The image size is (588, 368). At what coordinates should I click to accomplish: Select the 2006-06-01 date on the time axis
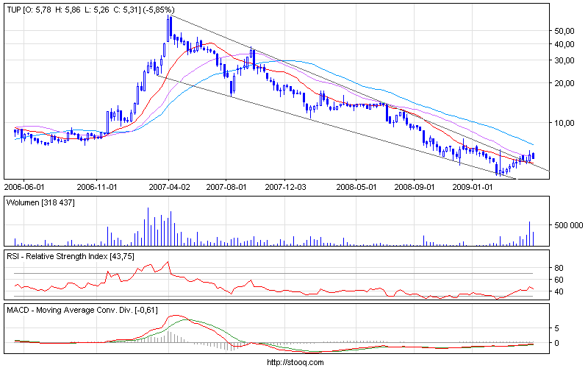coord(25,188)
